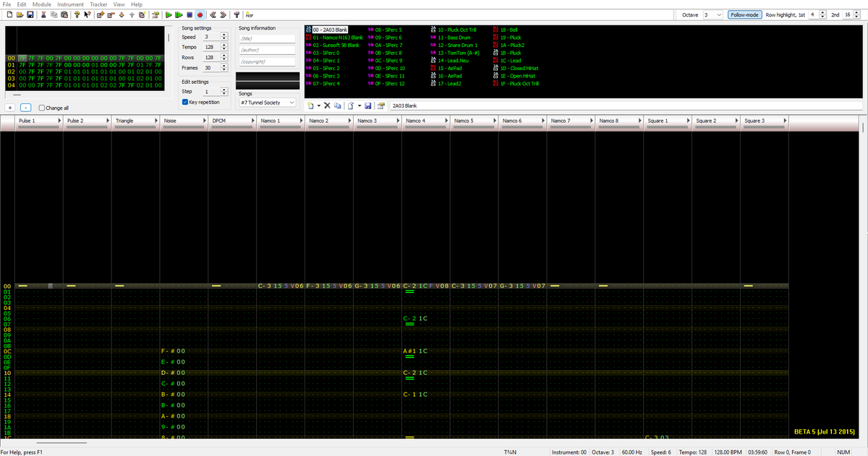The image size is (868, 456).
Task: Open the Instrument menu
Action: [x=70, y=4]
